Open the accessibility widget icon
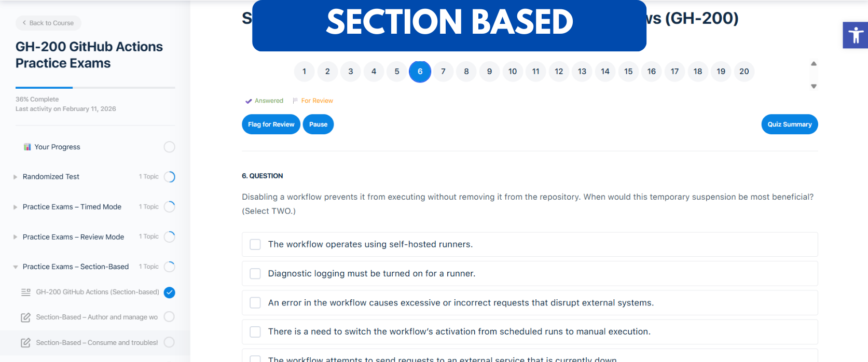The width and height of the screenshot is (868, 362). click(x=855, y=35)
